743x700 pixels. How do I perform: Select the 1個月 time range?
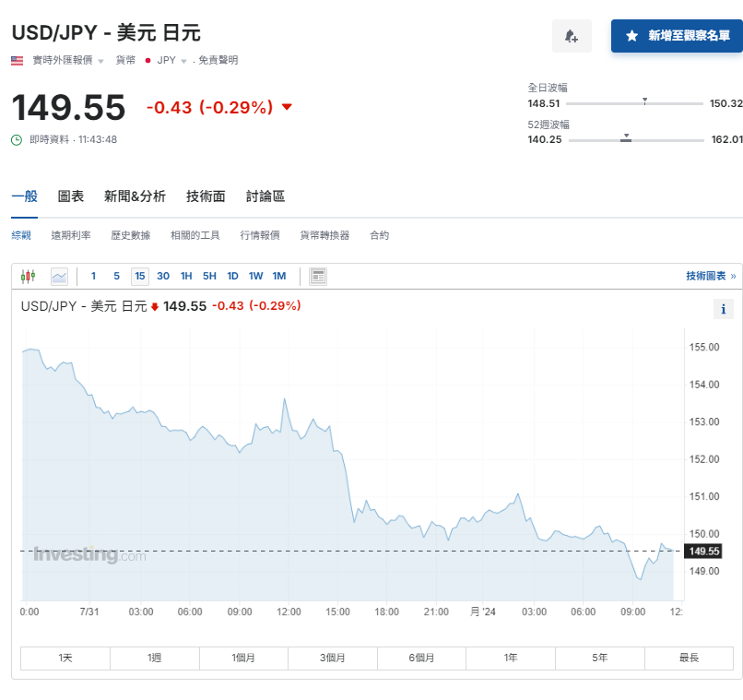tap(243, 658)
